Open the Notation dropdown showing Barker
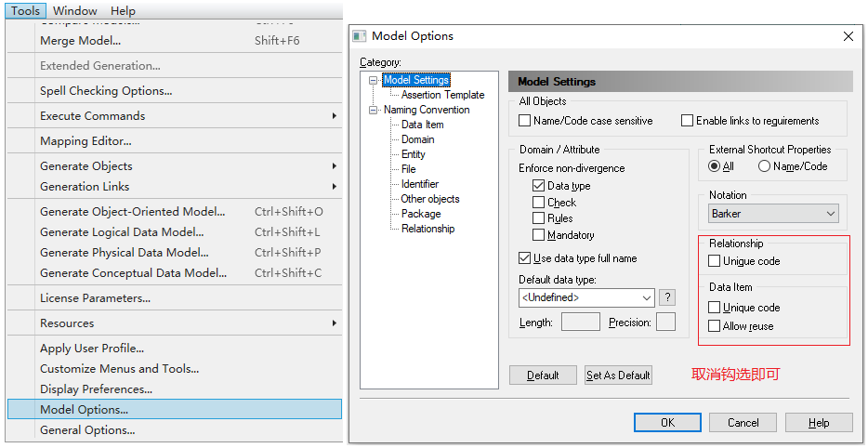The image size is (868, 448). coord(773,214)
